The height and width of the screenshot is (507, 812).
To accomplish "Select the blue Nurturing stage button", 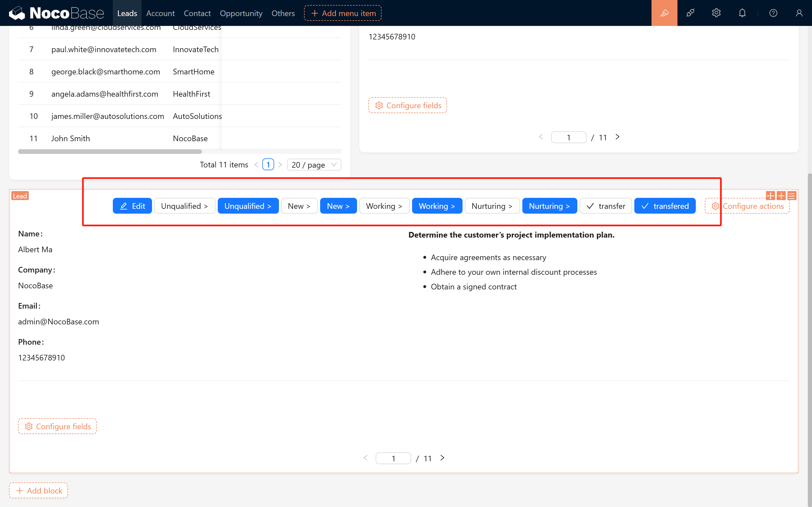I will (x=549, y=206).
